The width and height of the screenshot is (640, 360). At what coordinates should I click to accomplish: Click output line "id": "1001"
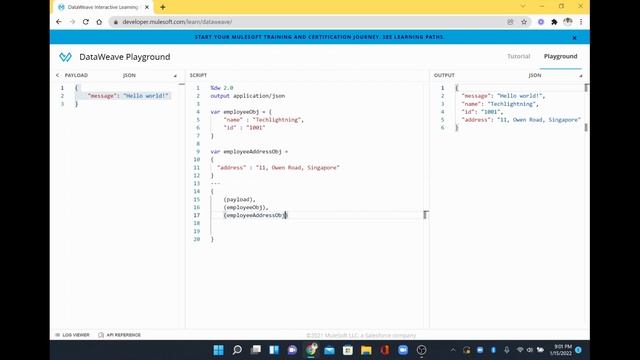pyautogui.click(x=482, y=111)
